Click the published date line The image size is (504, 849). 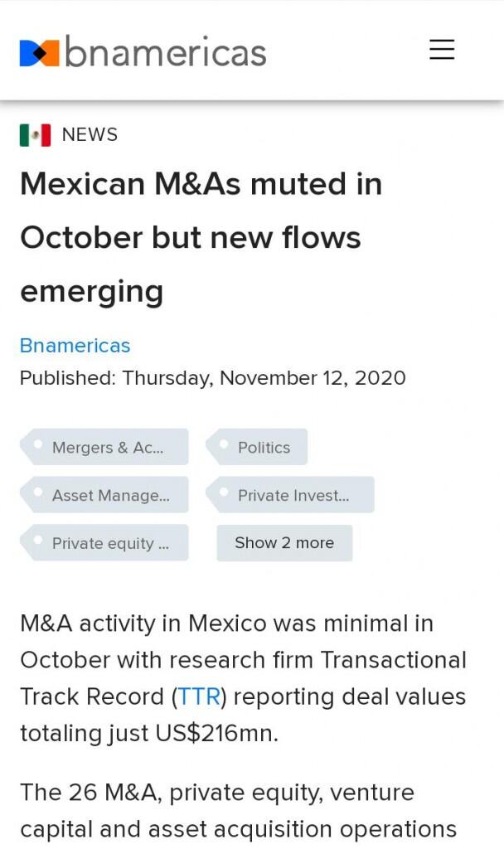(x=213, y=378)
